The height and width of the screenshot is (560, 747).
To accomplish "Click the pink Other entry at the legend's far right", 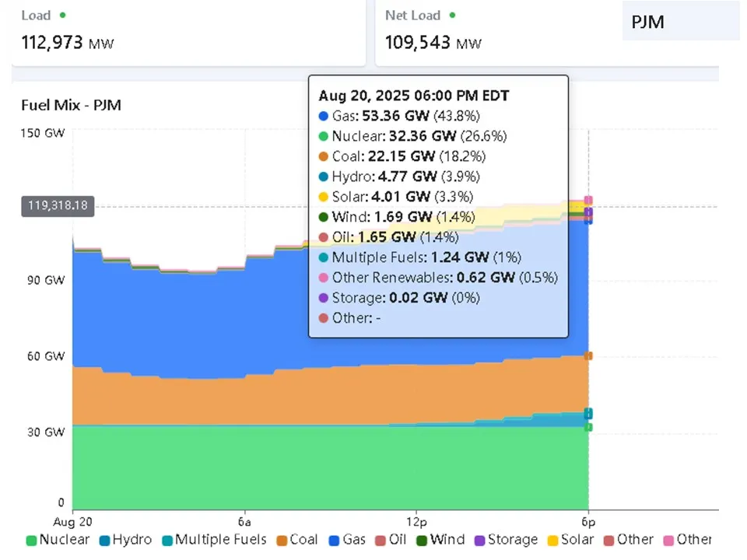I will click(669, 540).
